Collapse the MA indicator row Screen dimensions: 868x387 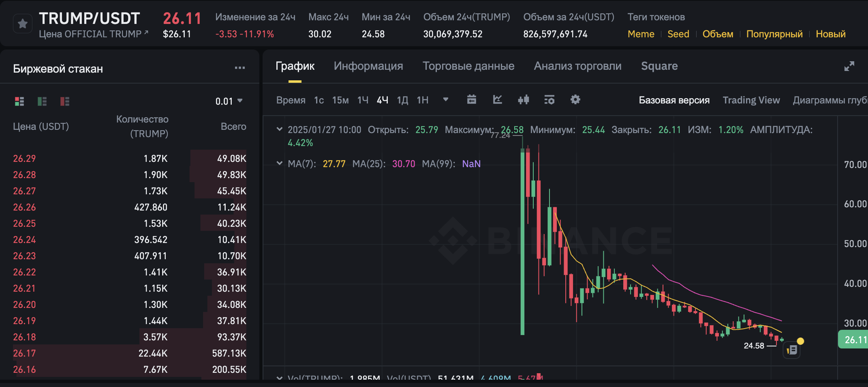(279, 163)
